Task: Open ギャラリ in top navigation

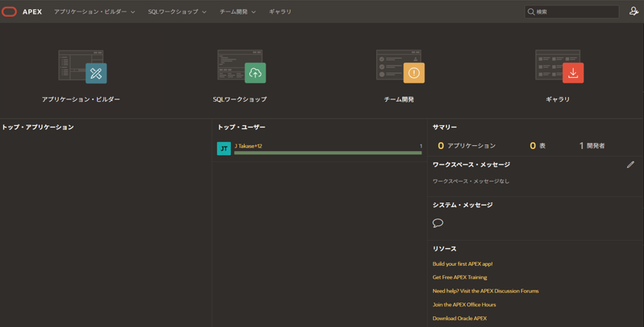Action: tap(280, 11)
